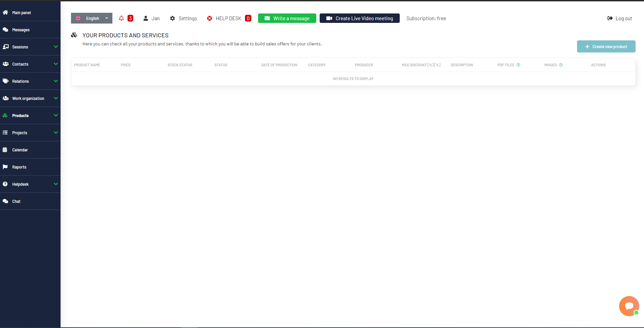Open the orange chat widget bubble

[x=629, y=306]
